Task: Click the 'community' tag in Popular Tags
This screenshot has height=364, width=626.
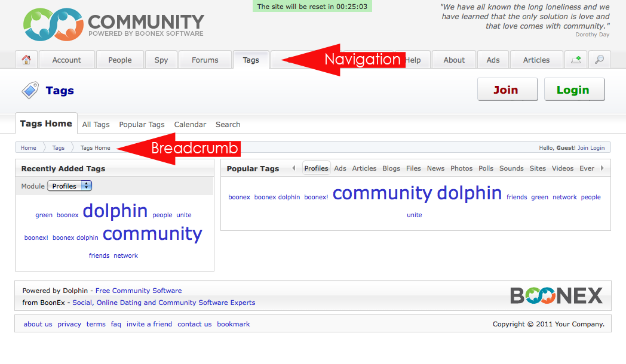Action: coord(382,193)
